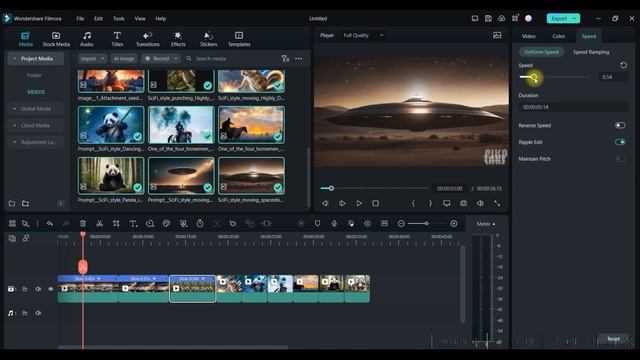Add text with the timeline Text tool
This screenshot has height=360, width=640.
point(133,224)
